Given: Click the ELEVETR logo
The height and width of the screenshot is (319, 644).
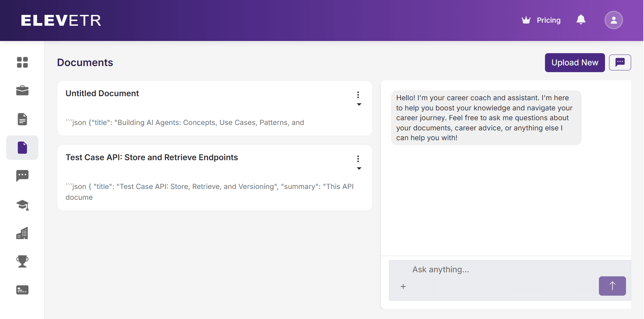Looking at the screenshot, I should click(61, 20).
